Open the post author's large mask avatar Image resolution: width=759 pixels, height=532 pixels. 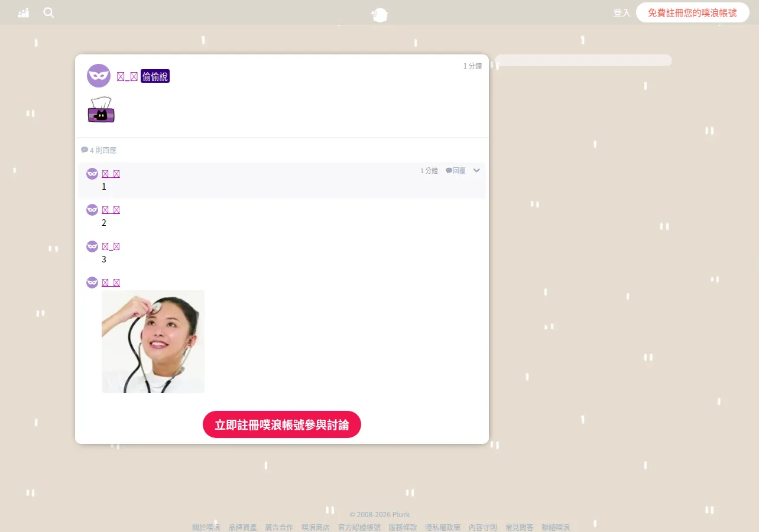pyautogui.click(x=99, y=76)
